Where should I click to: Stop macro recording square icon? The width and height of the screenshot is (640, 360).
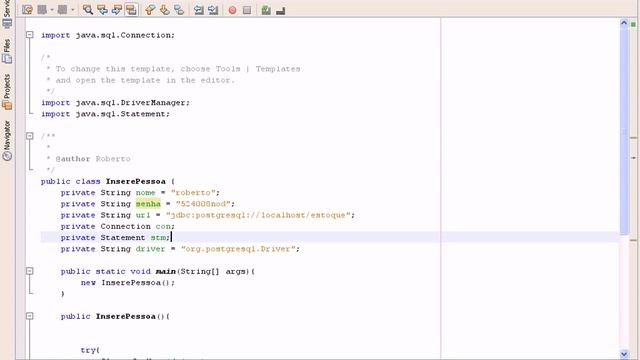coord(247,10)
